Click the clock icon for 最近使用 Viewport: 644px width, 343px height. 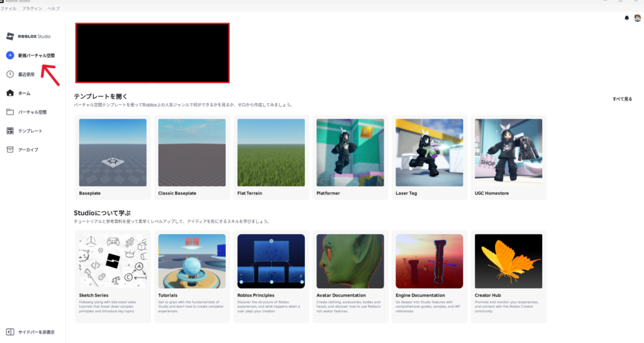tap(10, 74)
